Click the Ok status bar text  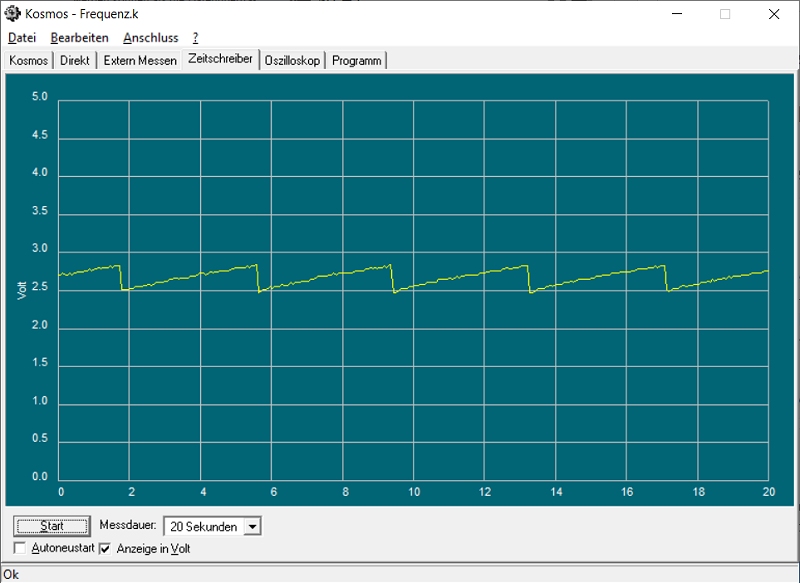(11, 575)
